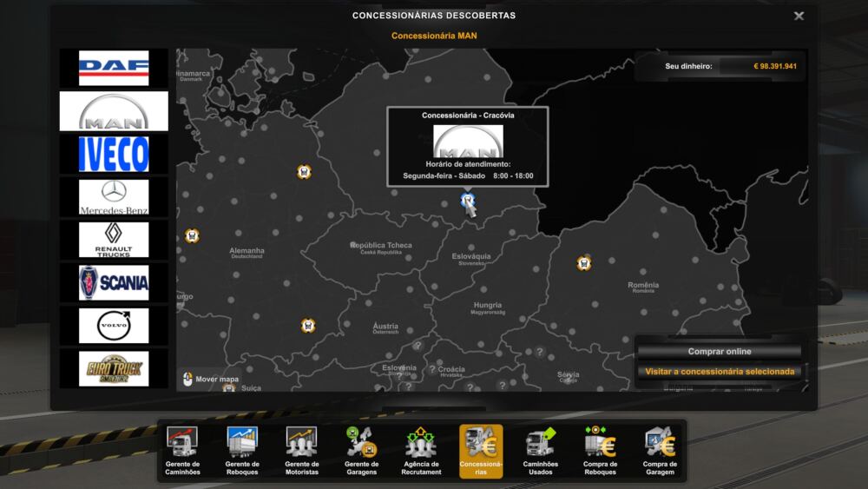Close the Concessionárias Descobertas window

coord(799,16)
